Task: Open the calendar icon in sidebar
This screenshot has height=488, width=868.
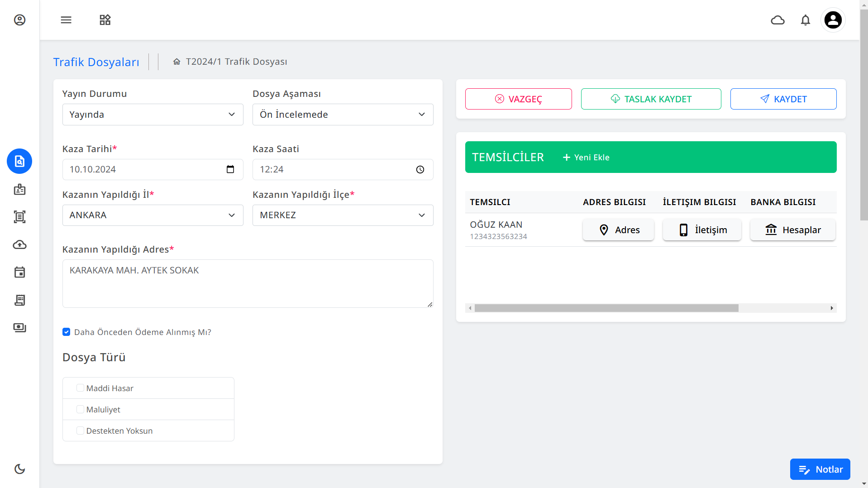Action: 19,272
